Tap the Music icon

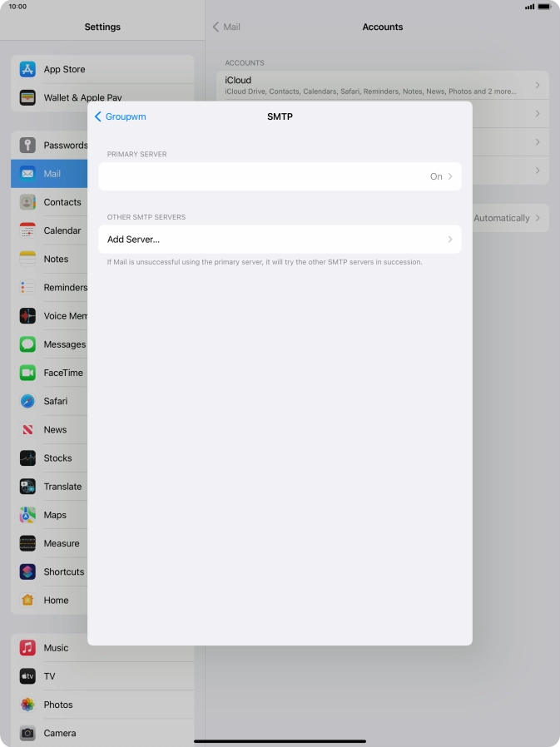click(x=27, y=648)
